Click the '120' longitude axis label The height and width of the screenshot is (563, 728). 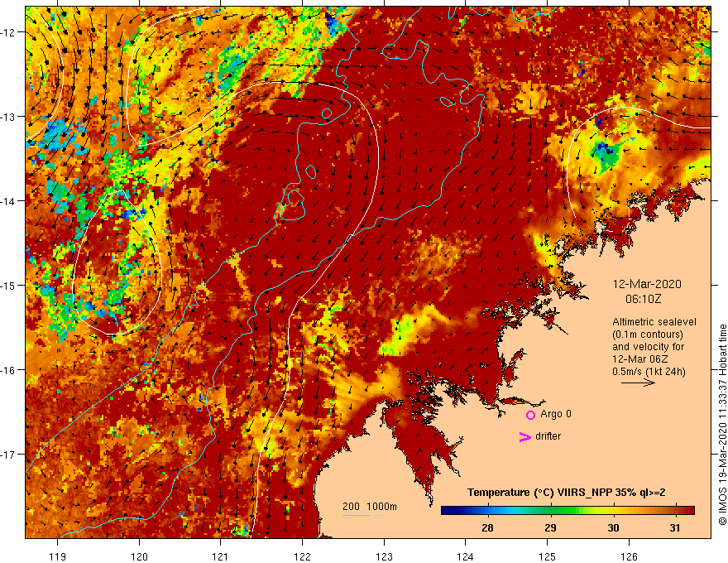[x=139, y=556]
